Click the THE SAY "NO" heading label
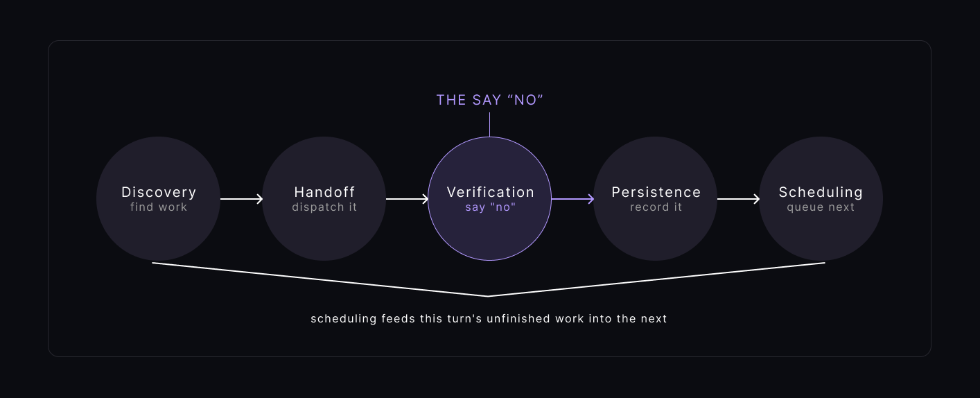 (489, 100)
